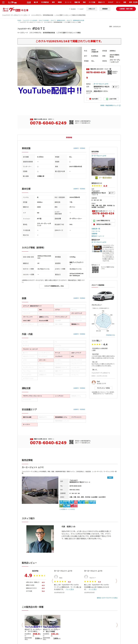Viewport: 138px width, 644px height.
Task: View the dealer lot photo
Action: pyautogui.click(x=40, y=490)
